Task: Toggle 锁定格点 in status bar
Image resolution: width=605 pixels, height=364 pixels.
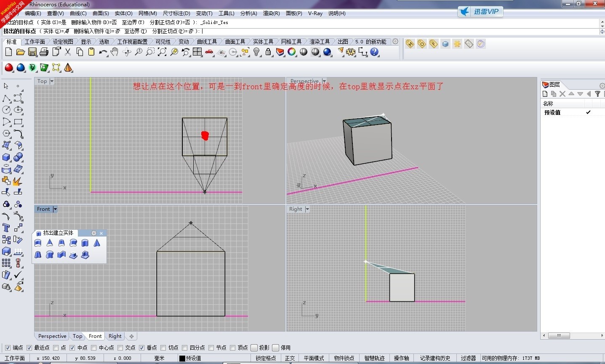Action: [x=266, y=358]
